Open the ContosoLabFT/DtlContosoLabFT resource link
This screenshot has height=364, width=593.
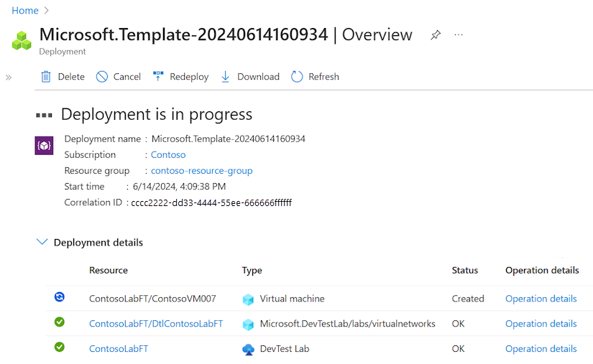(x=156, y=324)
